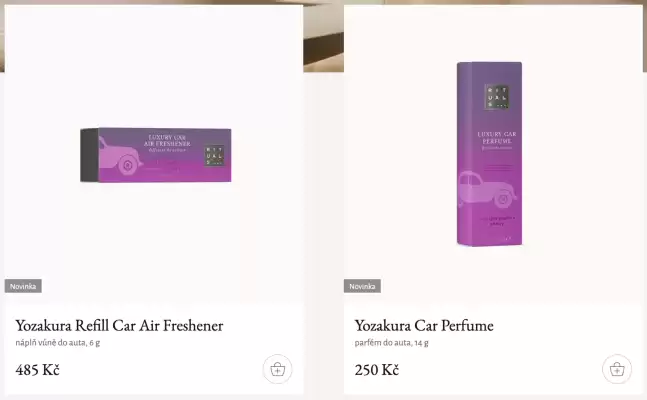Select the tall purple car perfume box image
Viewport: 647px width, 400px height.
point(489,154)
